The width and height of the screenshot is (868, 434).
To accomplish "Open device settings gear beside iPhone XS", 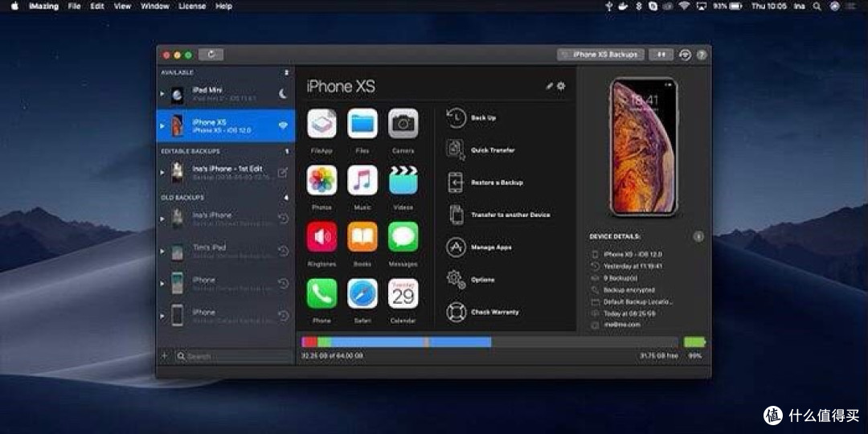I will click(x=561, y=86).
